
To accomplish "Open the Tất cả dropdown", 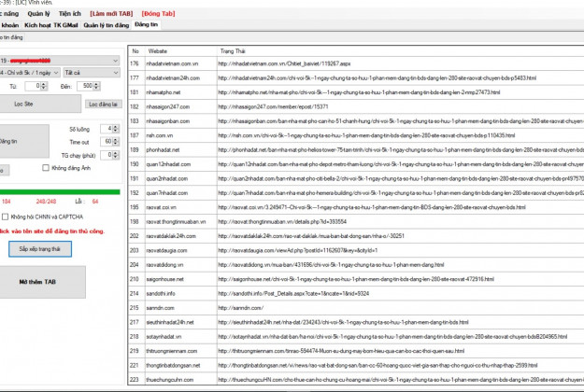I will point(92,73).
